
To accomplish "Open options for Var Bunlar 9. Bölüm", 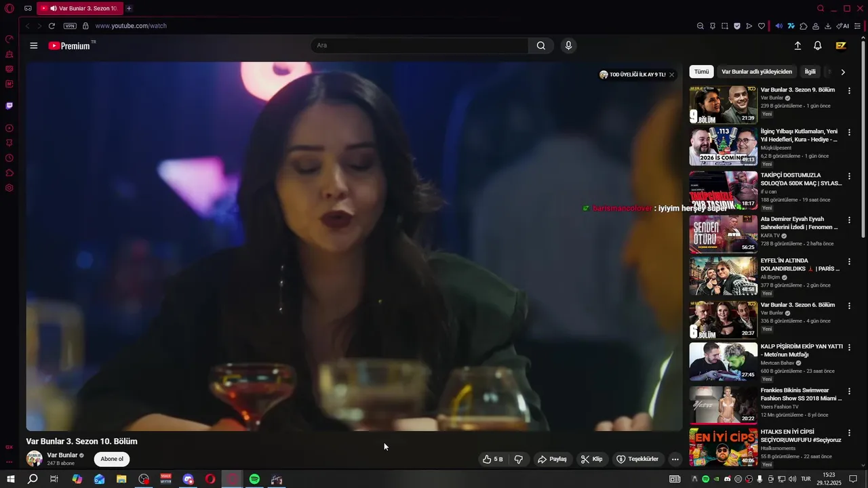I will pos(849,91).
